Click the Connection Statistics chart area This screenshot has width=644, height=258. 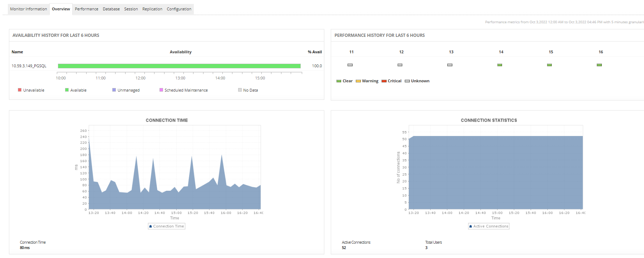point(496,172)
